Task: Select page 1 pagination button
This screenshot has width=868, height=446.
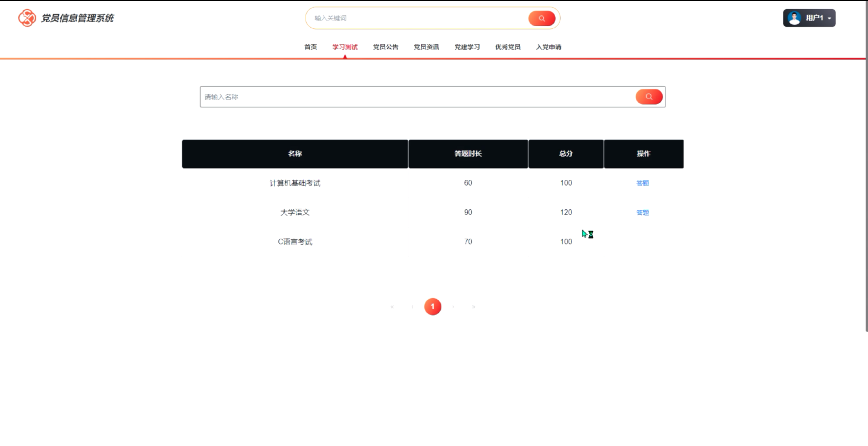Action: click(x=433, y=307)
